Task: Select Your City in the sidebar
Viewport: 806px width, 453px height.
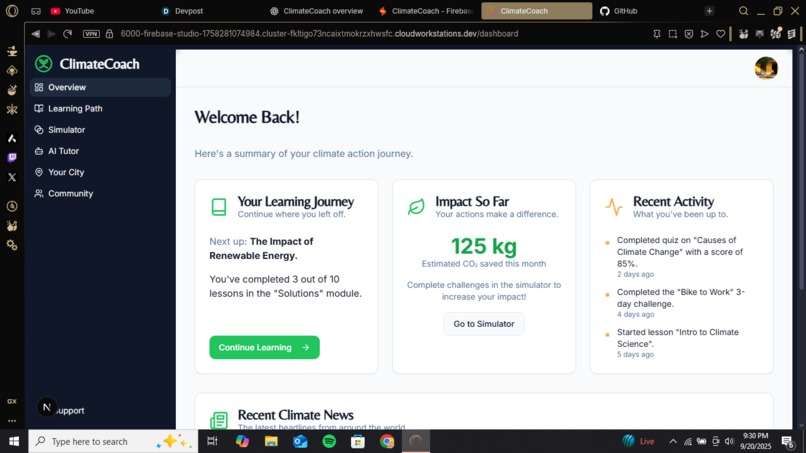Action: (100, 172)
